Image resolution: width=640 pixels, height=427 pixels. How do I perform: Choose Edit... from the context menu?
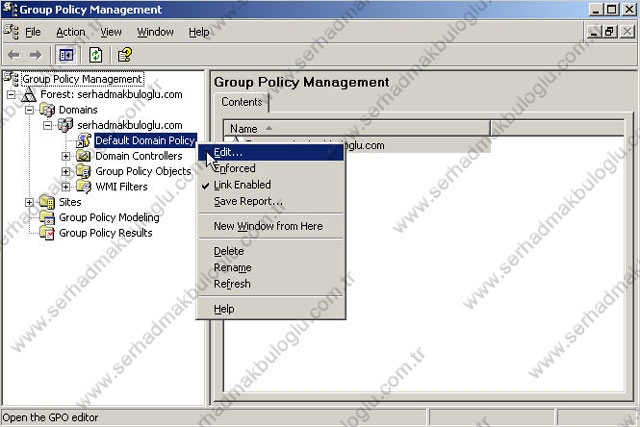tap(271, 152)
